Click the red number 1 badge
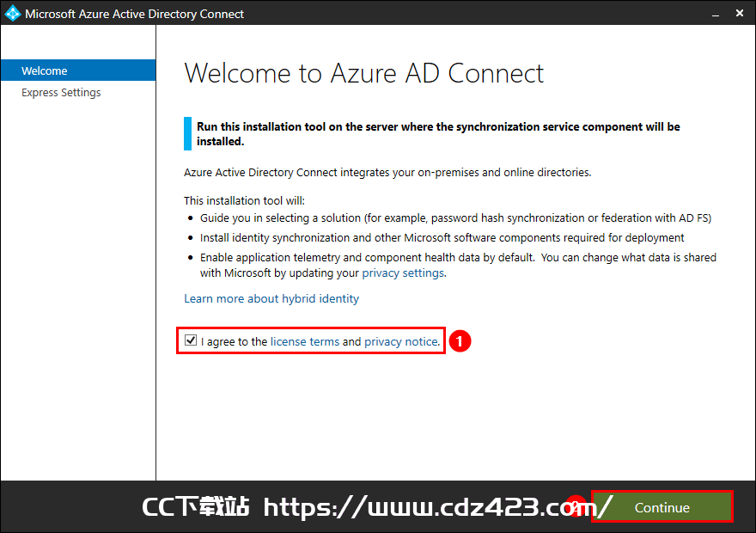 [x=460, y=341]
